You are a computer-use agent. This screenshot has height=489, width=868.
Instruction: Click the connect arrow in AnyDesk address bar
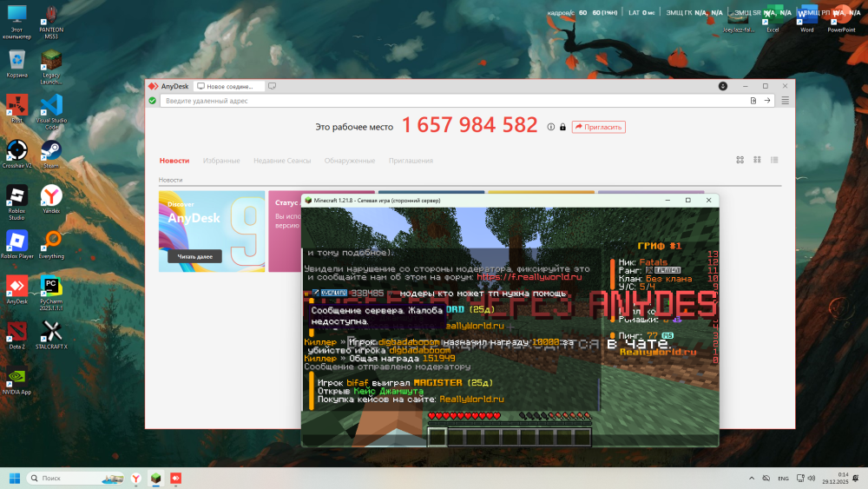click(x=767, y=101)
